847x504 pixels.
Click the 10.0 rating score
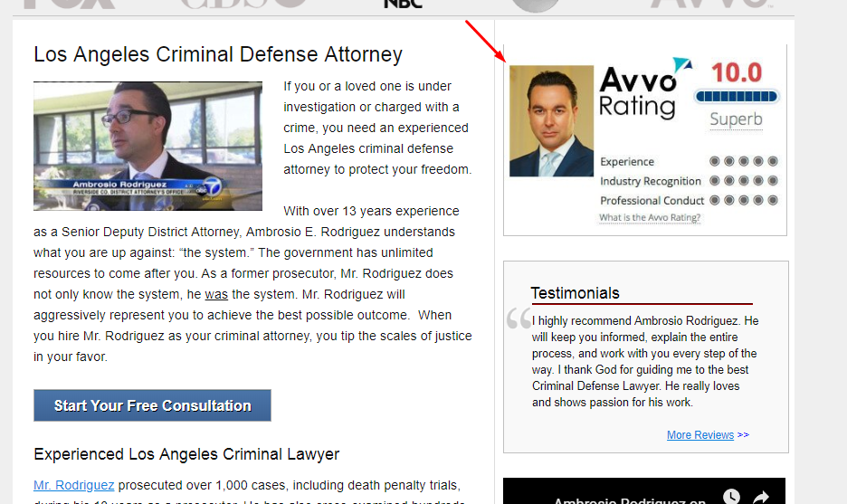(737, 72)
